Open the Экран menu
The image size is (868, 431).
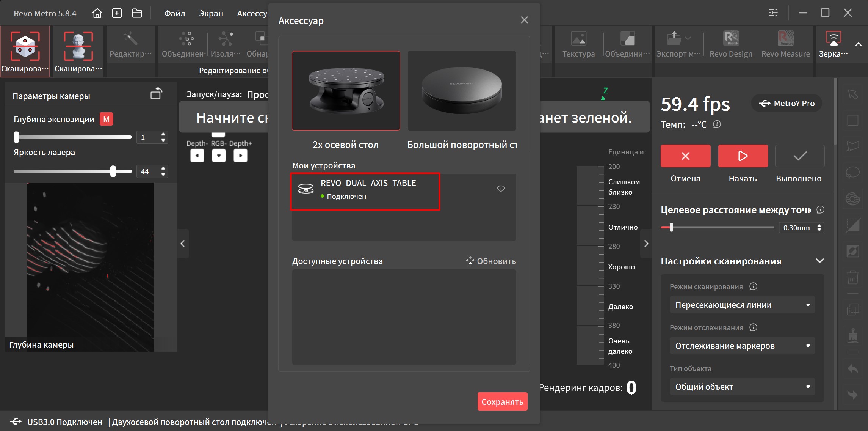211,13
